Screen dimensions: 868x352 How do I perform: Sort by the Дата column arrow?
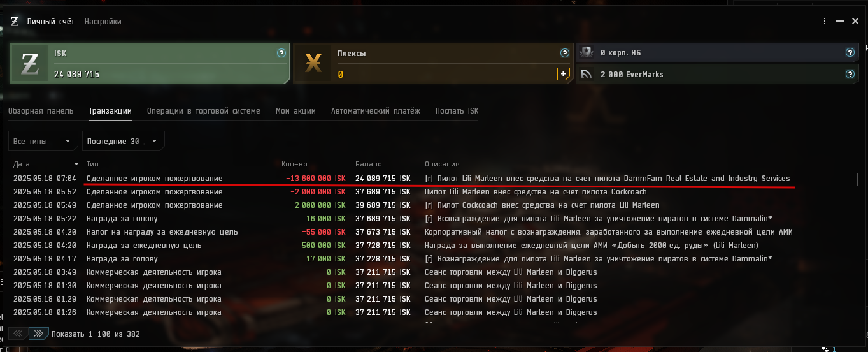point(76,165)
